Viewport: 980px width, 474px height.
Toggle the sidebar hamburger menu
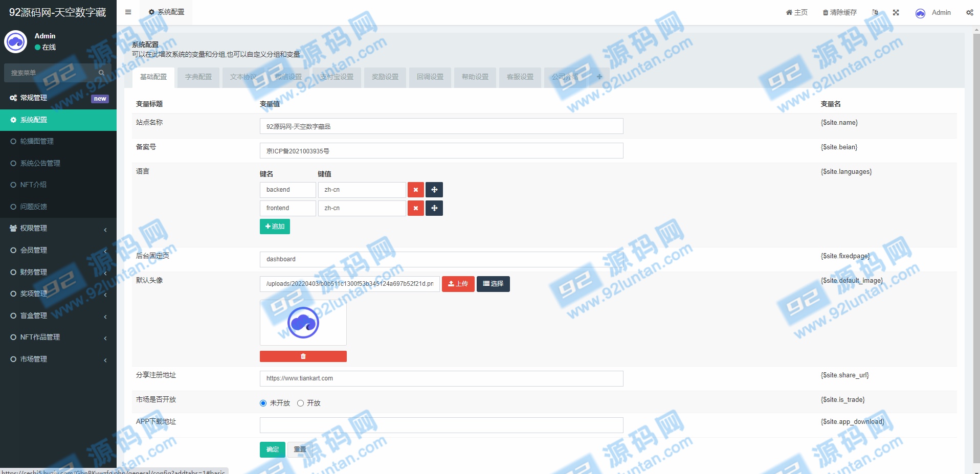pyautogui.click(x=128, y=12)
